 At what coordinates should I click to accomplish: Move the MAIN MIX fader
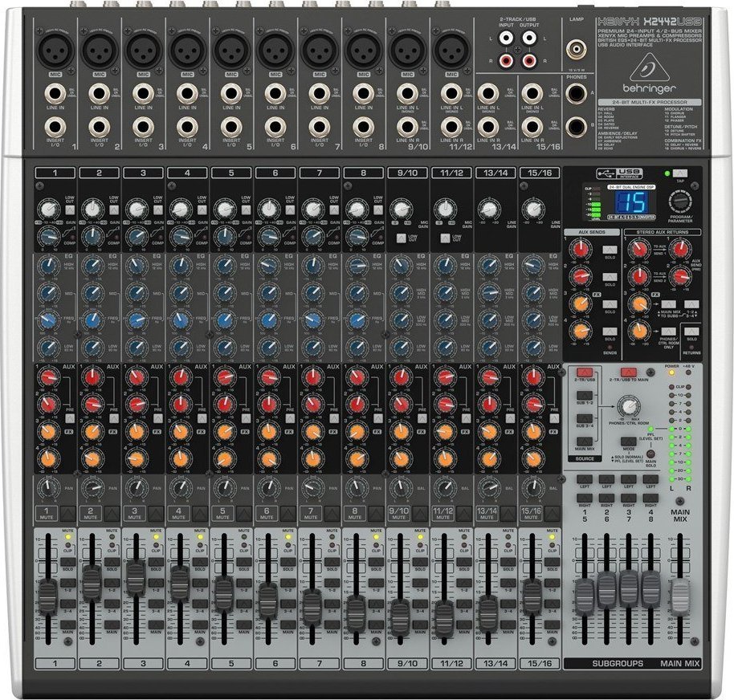680,598
